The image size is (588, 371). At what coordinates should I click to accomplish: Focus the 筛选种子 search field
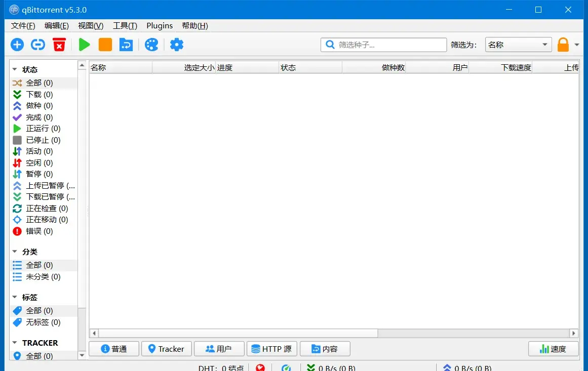coord(383,45)
